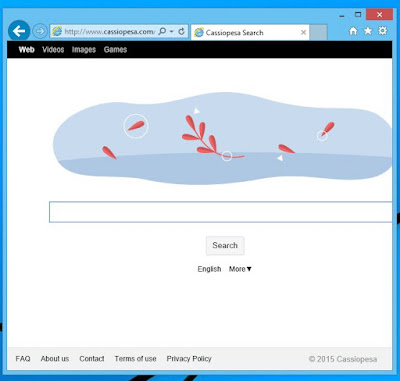Maximize the browser window
This screenshot has height=381, width=400.
pyautogui.click(x=358, y=15)
